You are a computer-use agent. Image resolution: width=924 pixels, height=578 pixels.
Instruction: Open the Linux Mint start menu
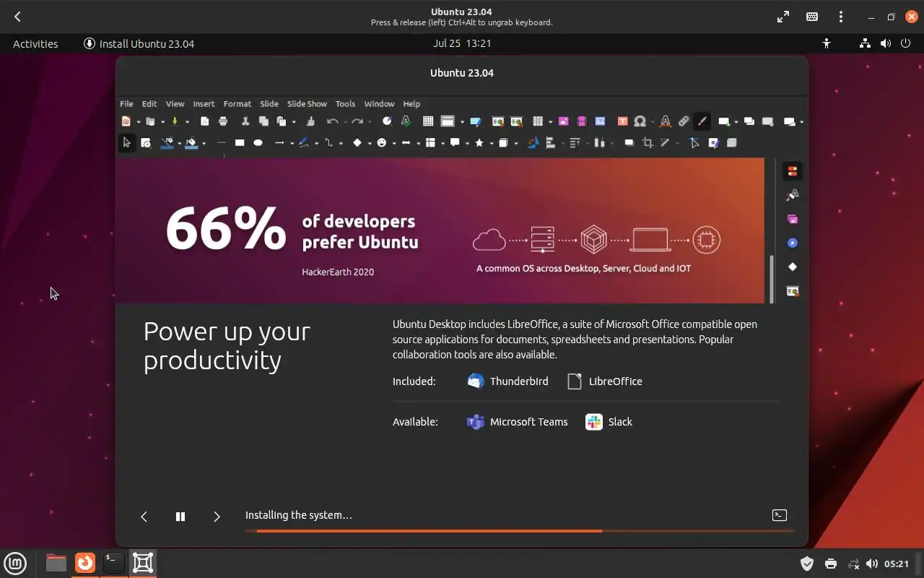coord(15,562)
